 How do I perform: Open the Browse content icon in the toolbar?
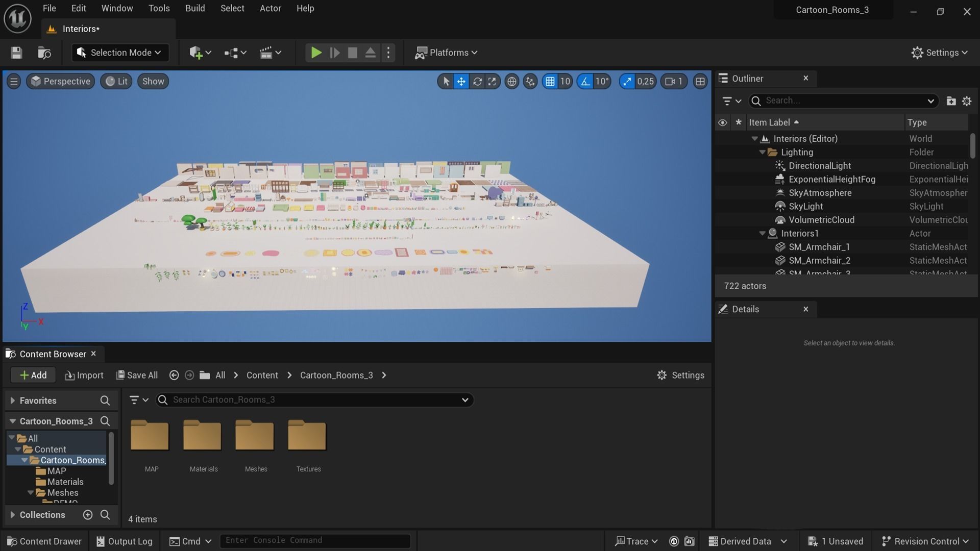click(44, 53)
